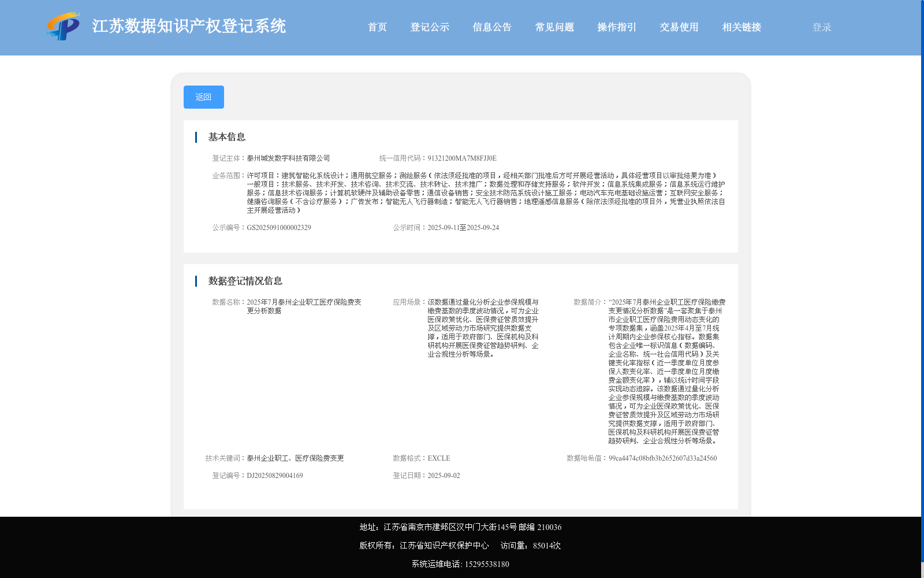Open the 首页 menu item
The height and width of the screenshot is (578, 924).
click(x=378, y=27)
